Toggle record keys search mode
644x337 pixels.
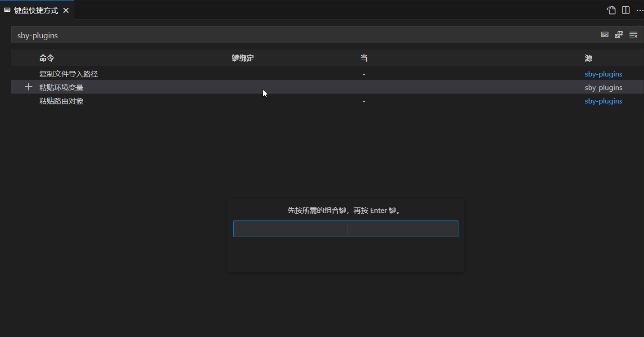coord(604,35)
